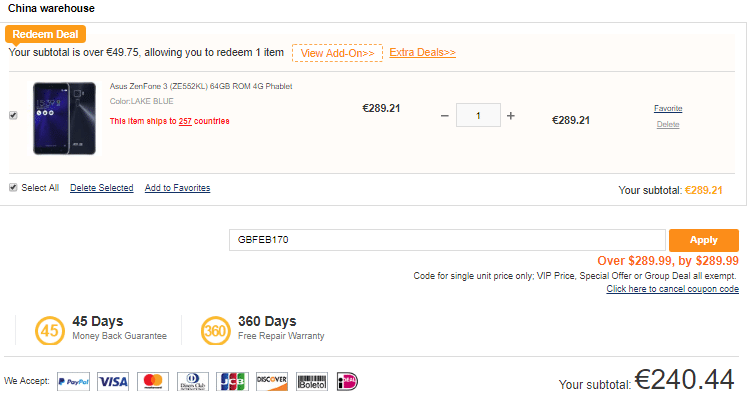Open View Add-On options

click(337, 52)
